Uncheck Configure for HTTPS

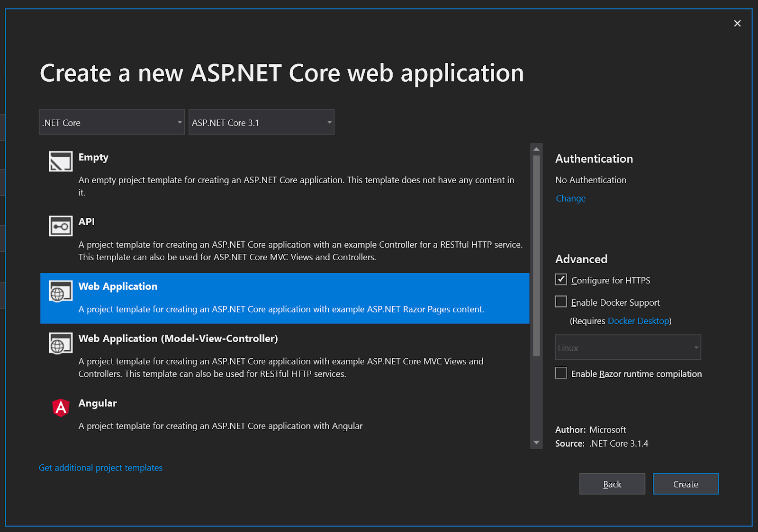[561, 280]
